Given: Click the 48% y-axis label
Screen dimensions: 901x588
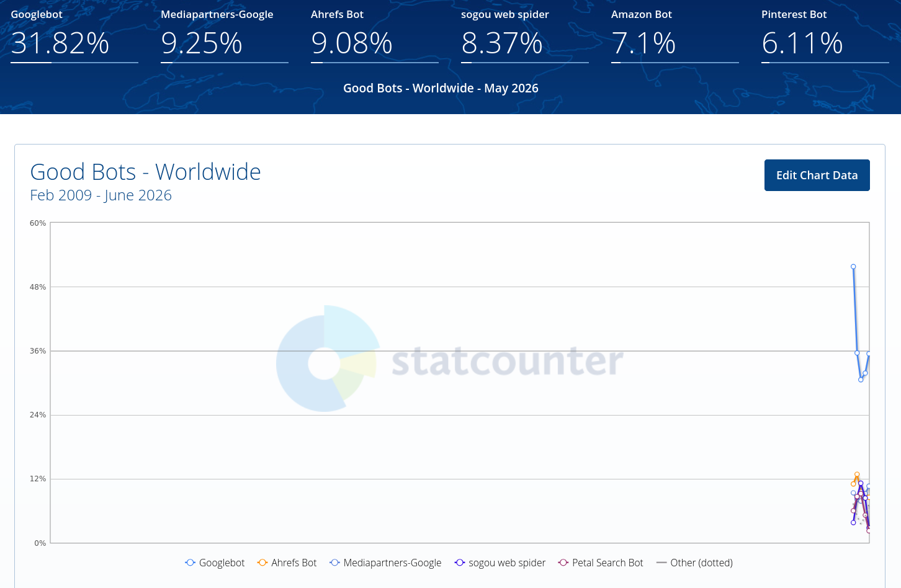Looking at the screenshot, I should [38, 287].
